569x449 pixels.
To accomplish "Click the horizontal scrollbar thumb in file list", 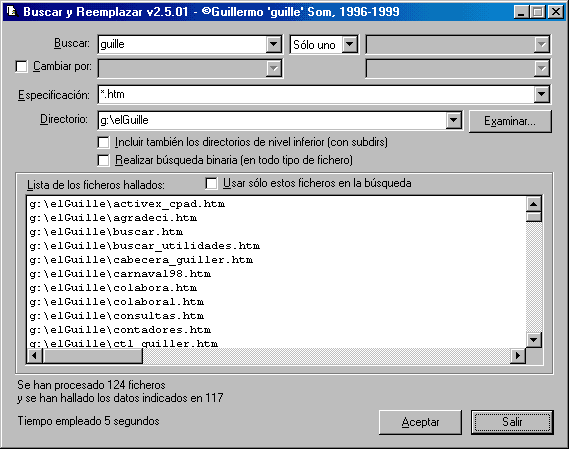I will tap(93, 356).
